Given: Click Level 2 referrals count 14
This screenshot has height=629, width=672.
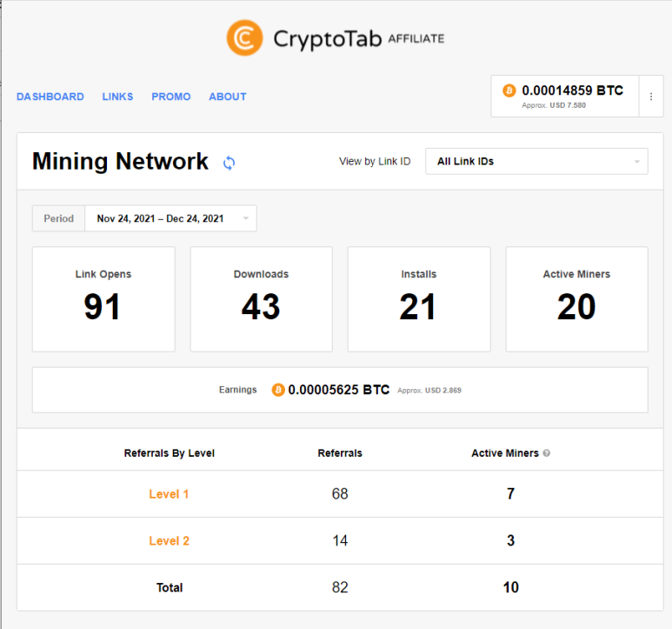Looking at the screenshot, I should 340,540.
